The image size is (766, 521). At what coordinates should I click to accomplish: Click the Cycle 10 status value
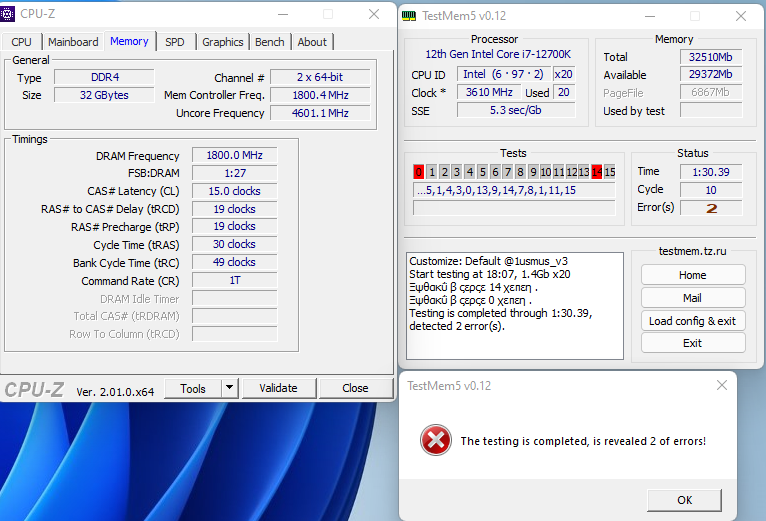[x=711, y=190]
